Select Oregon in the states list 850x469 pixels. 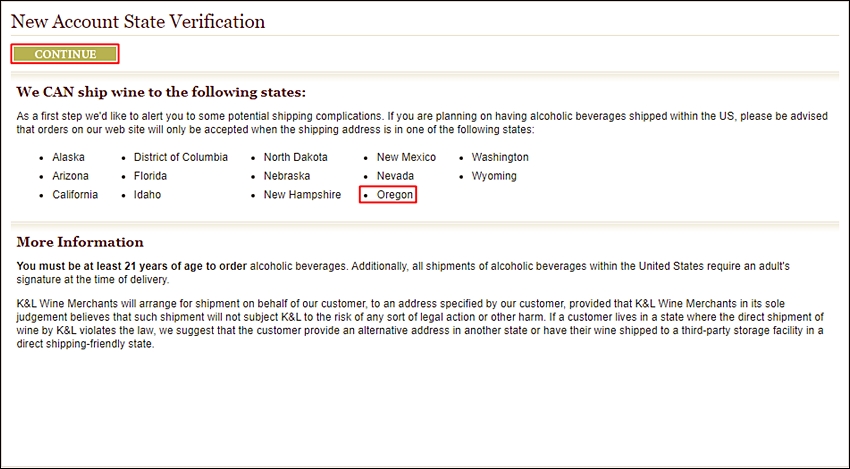[395, 195]
